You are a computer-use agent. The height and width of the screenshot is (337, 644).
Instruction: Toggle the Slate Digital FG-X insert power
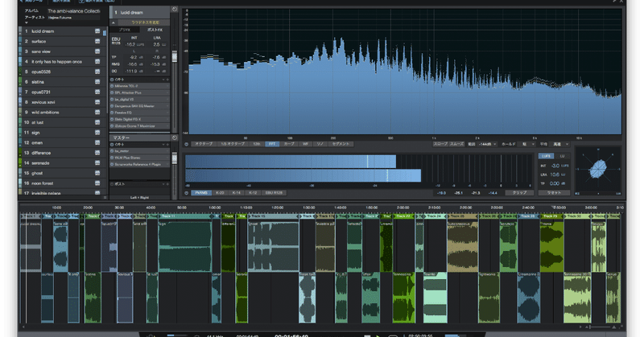click(112, 120)
